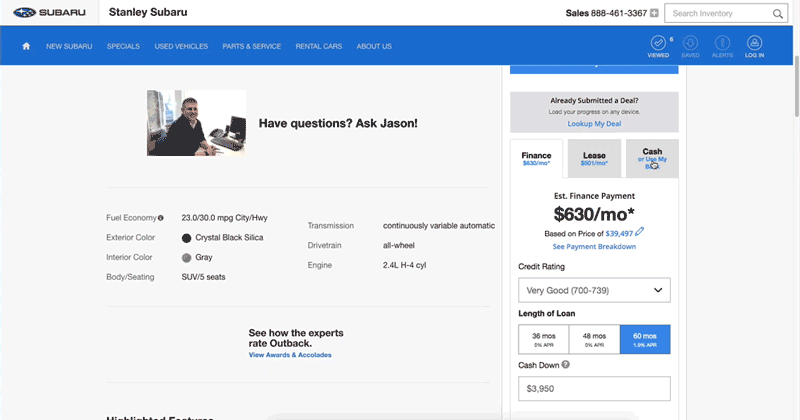Open the Alerts icon

pyautogui.click(x=722, y=46)
